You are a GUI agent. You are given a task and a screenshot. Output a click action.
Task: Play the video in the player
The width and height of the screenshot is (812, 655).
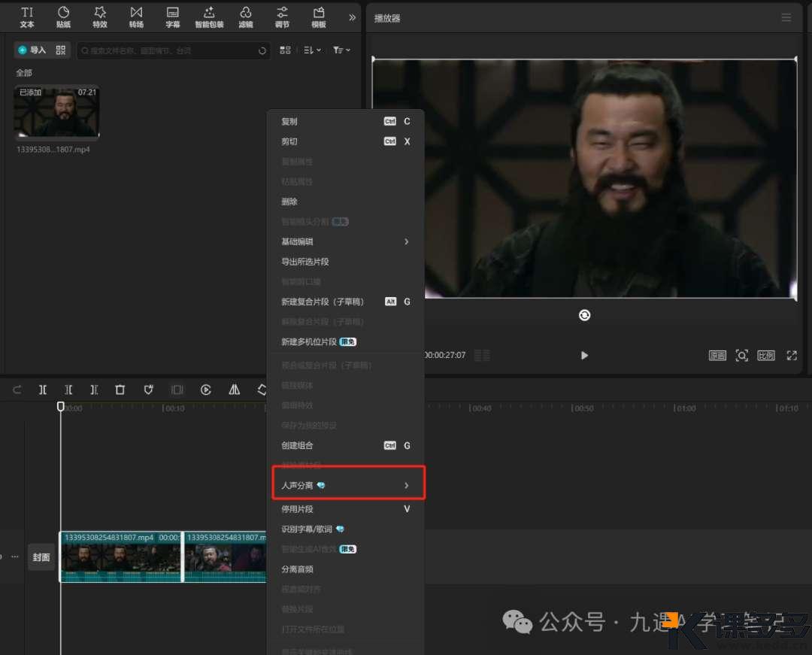[x=584, y=355]
